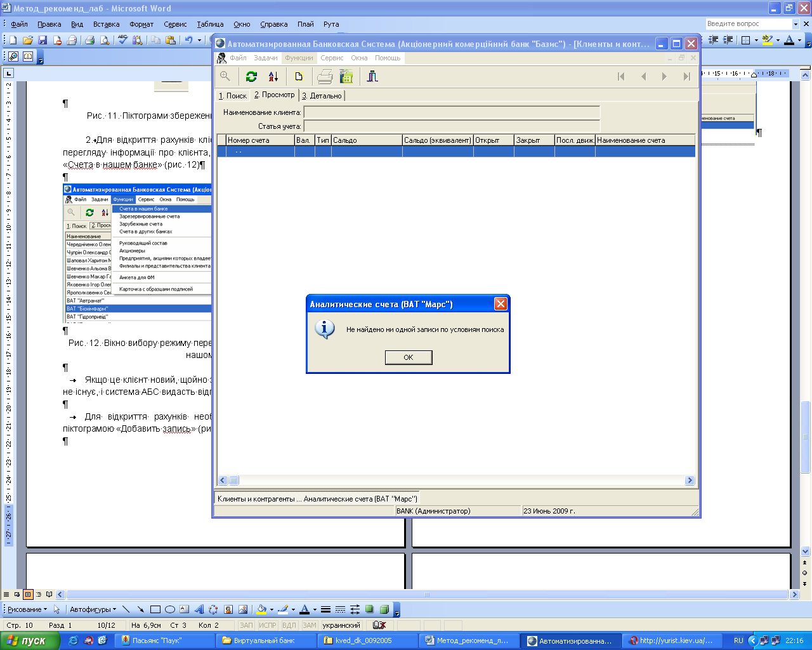812x650 pixels.
Task: Click Word's Undo arrow icon
Action: pyautogui.click(x=189, y=40)
